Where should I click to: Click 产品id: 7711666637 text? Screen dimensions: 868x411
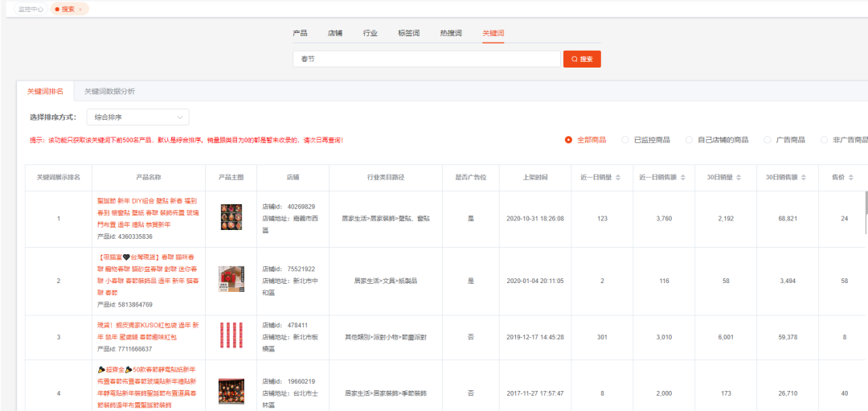point(125,349)
